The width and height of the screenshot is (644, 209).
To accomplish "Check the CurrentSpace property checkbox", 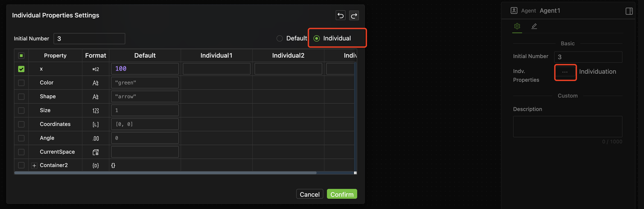I will pos(21,152).
